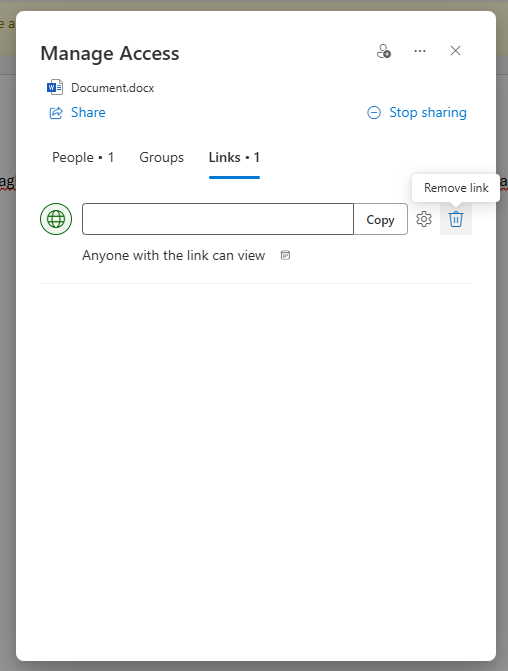The height and width of the screenshot is (671, 508).
Task: Click the grant access person icon
Action: click(x=383, y=51)
